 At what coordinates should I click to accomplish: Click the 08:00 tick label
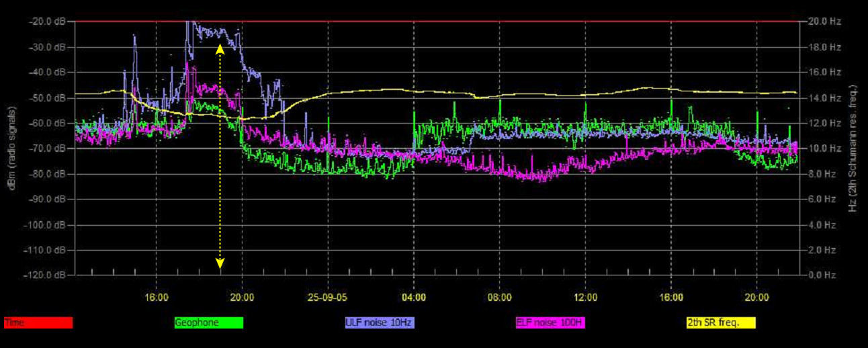point(500,296)
